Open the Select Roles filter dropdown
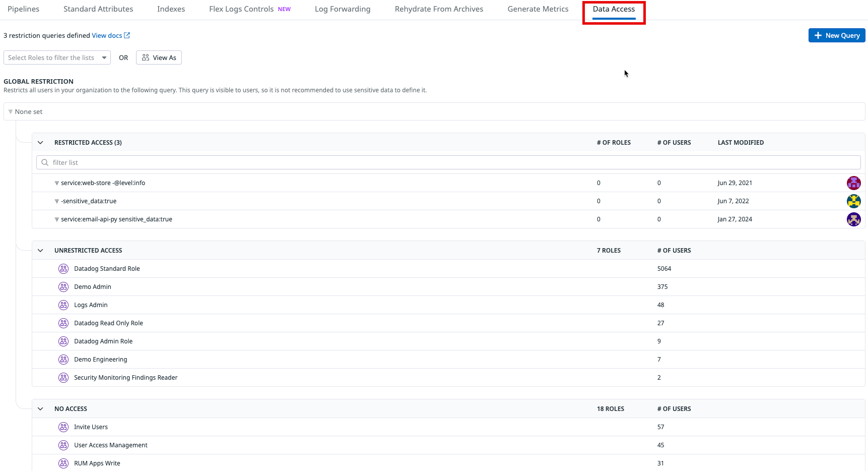868x471 pixels. point(57,57)
